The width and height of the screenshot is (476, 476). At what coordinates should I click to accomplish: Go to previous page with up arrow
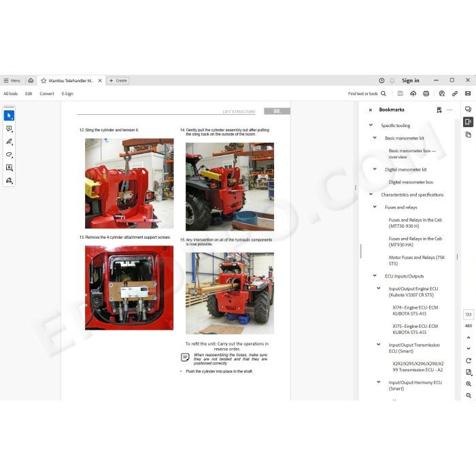(x=469, y=337)
